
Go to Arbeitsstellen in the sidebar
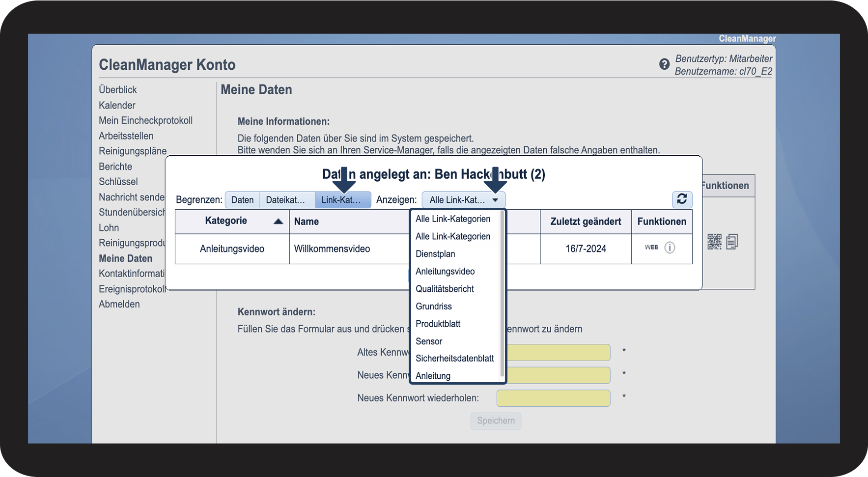pyautogui.click(x=126, y=136)
